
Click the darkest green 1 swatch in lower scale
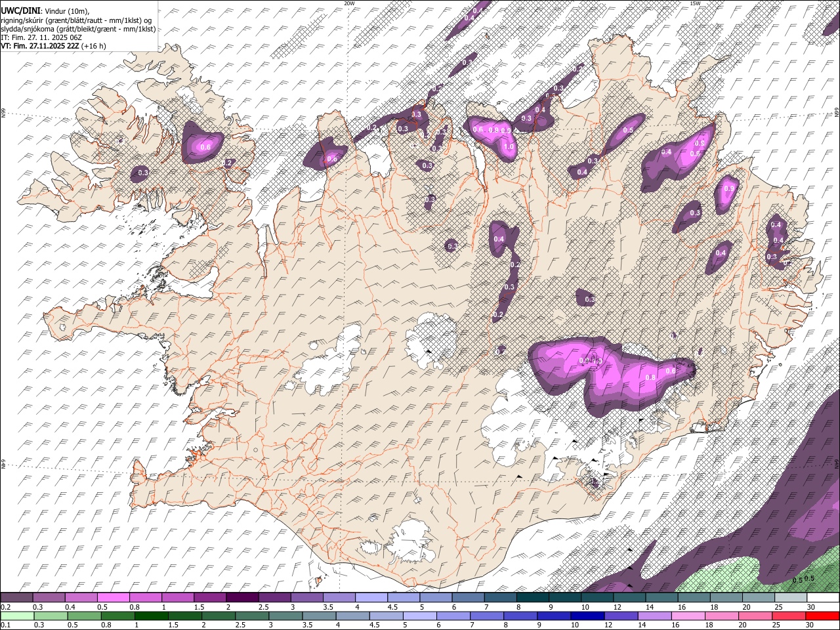click(151, 616)
